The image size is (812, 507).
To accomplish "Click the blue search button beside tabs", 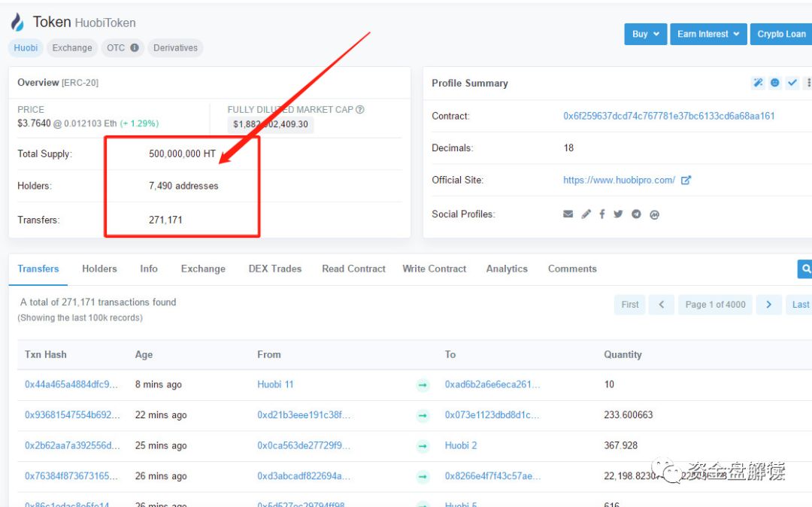I will [x=804, y=269].
